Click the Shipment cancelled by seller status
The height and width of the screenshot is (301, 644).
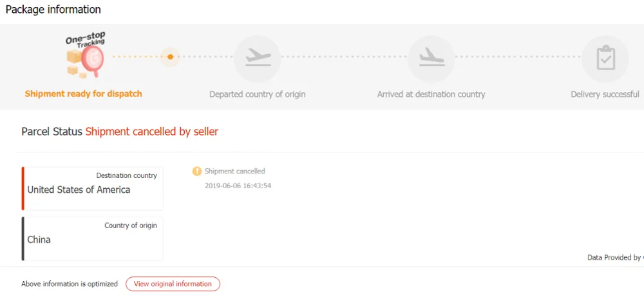(152, 131)
